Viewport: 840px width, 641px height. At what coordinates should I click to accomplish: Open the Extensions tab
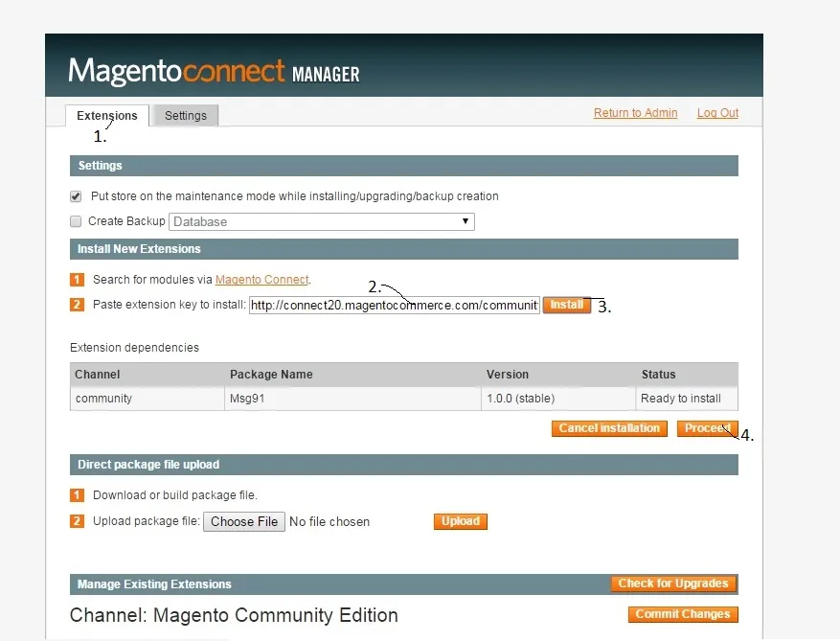point(107,116)
